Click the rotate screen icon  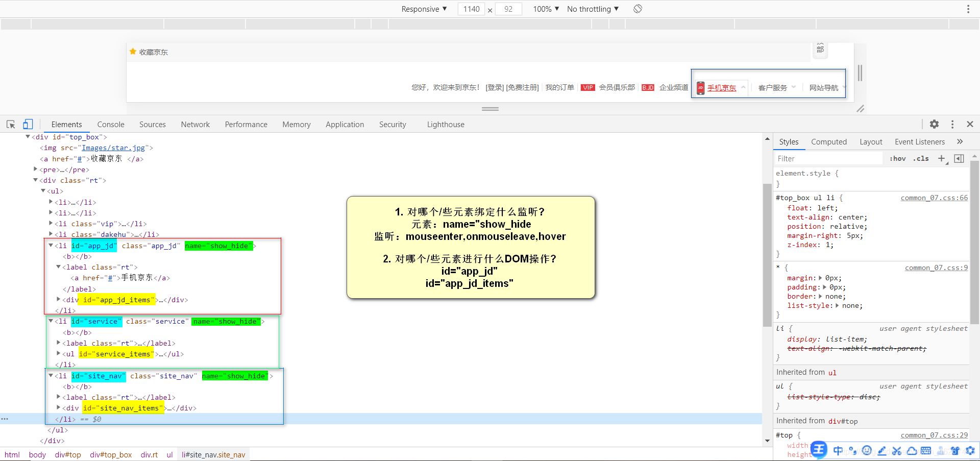coord(638,9)
